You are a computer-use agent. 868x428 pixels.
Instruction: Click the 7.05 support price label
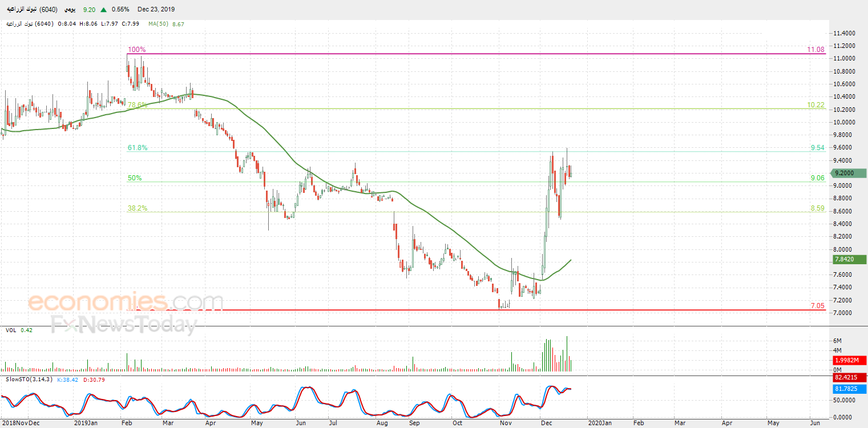tap(818, 306)
